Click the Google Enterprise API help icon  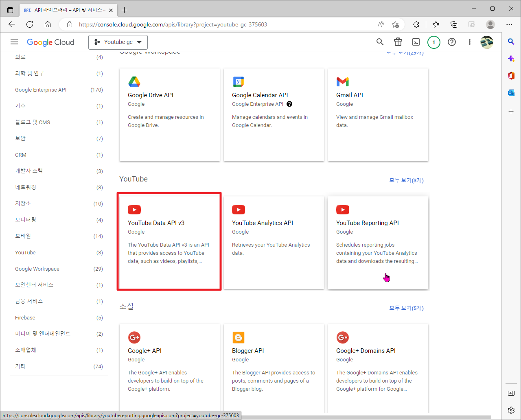pyautogui.click(x=289, y=104)
